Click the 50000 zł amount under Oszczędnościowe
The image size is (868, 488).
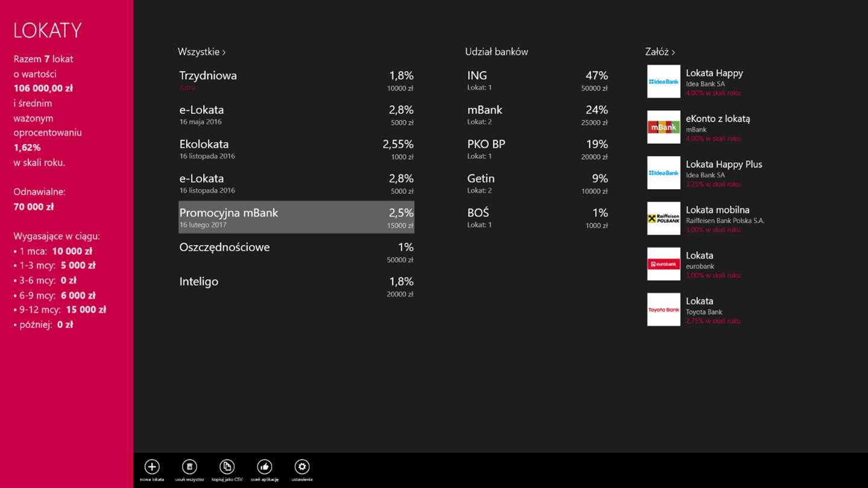tap(400, 260)
